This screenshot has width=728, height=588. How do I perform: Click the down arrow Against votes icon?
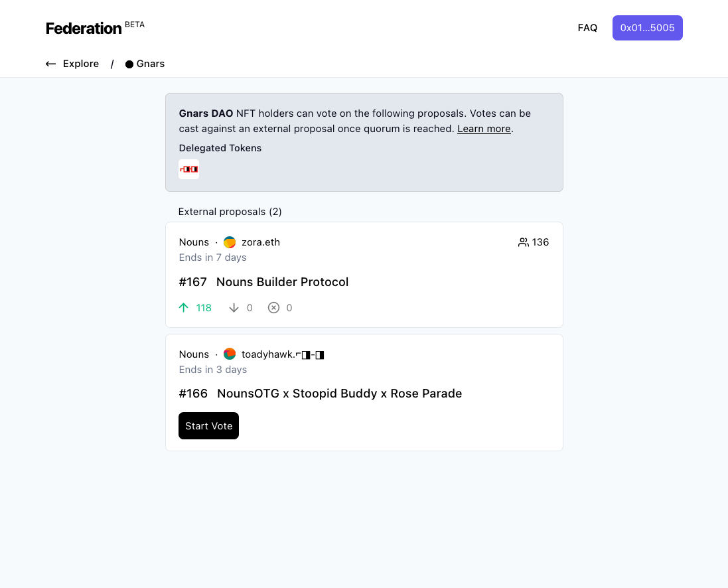(x=234, y=308)
